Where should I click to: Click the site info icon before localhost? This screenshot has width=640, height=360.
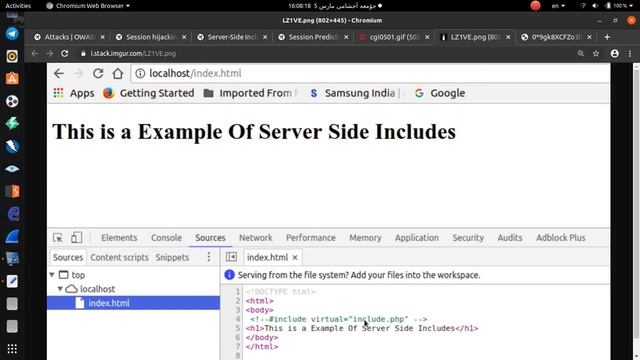(x=140, y=73)
